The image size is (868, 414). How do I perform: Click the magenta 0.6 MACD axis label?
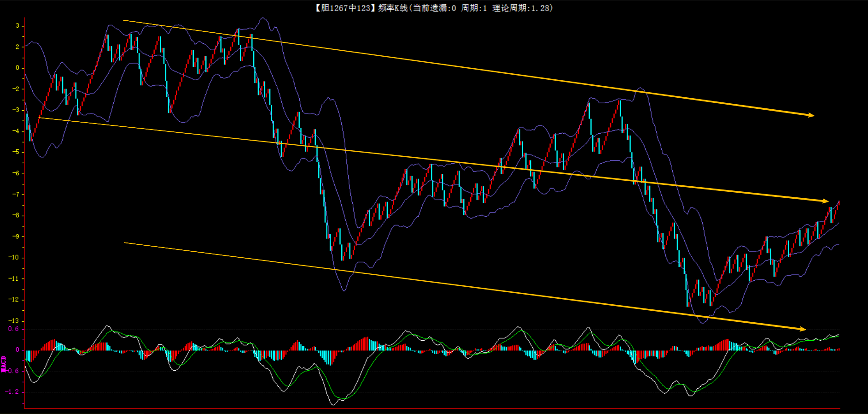tap(13, 329)
